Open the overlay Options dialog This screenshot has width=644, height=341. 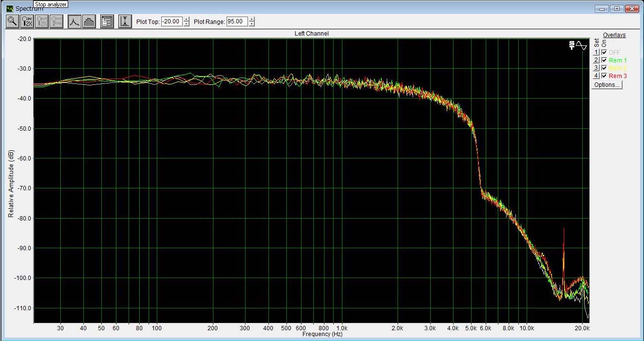coord(607,84)
